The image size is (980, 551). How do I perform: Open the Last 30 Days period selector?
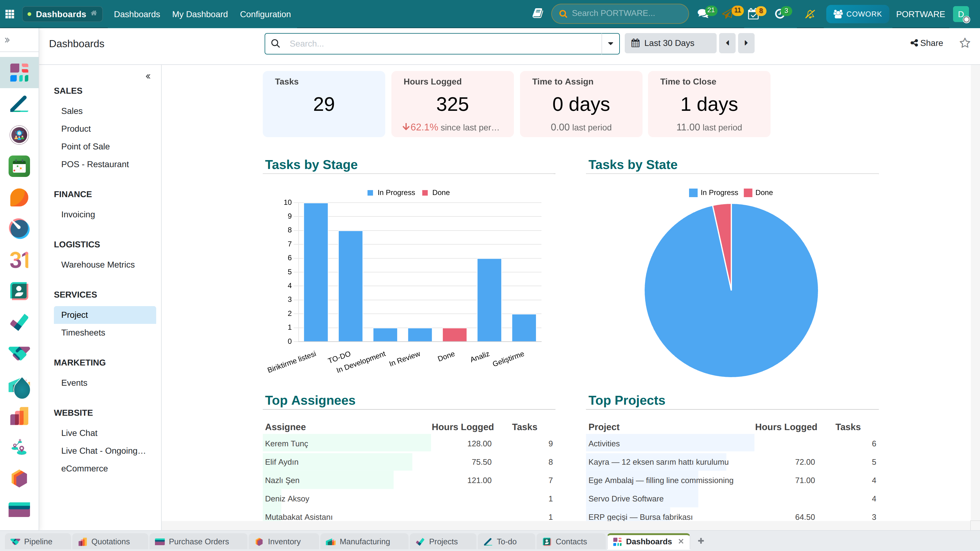pos(670,43)
